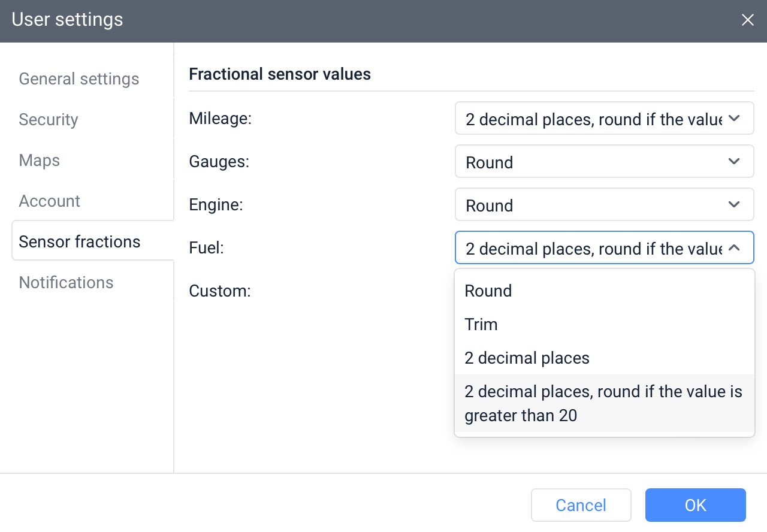Image resolution: width=767 pixels, height=532 pixels.
Task: Click the Engine dropdown chevron arrow
Action: [733, 205]
